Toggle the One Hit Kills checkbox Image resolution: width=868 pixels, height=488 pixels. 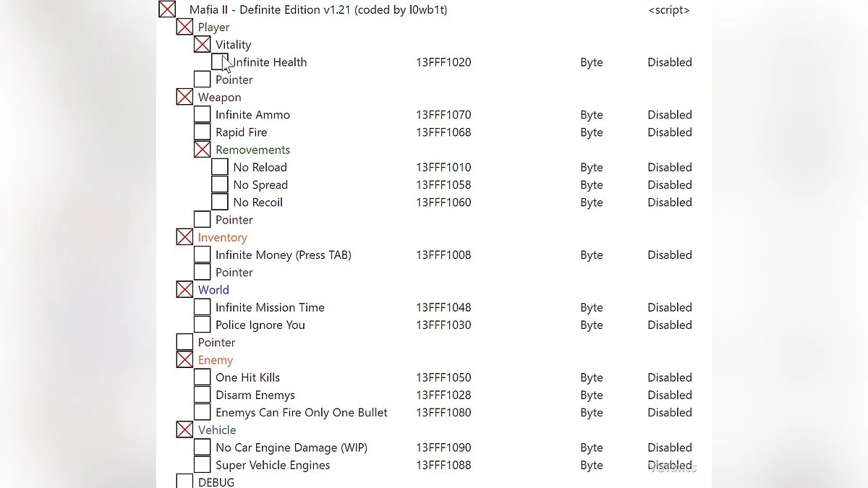pyautogui.click(x=203, y=377)
